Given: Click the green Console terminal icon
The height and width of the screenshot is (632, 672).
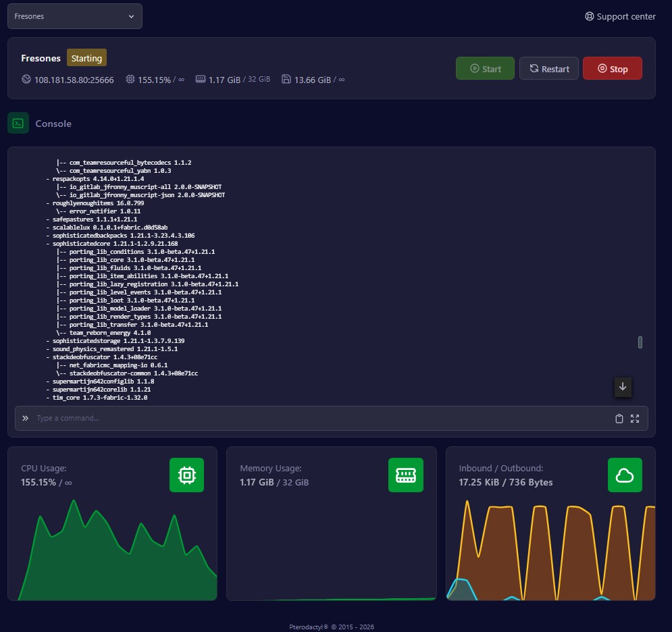Looking at the screenshot, I should [18, 124].
